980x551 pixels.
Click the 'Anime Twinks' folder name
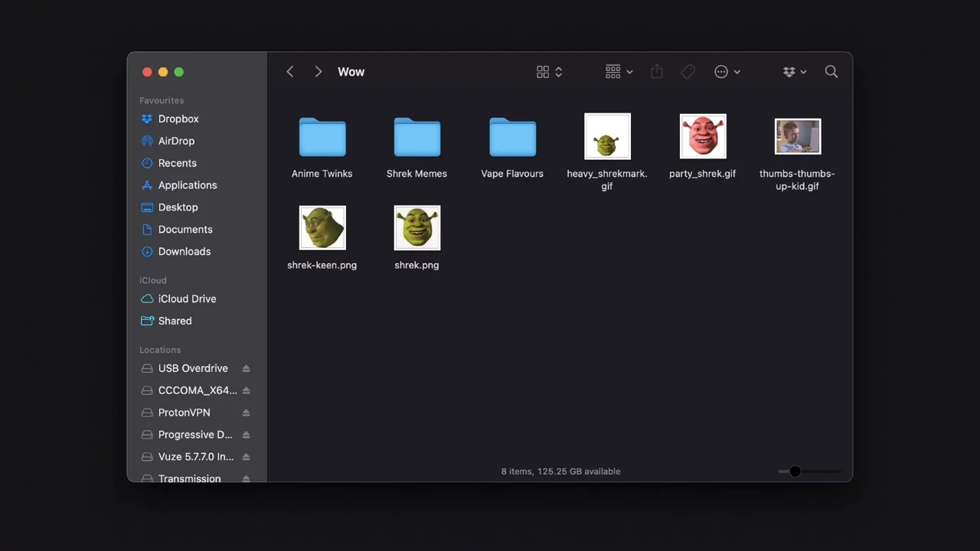[322, 174]
